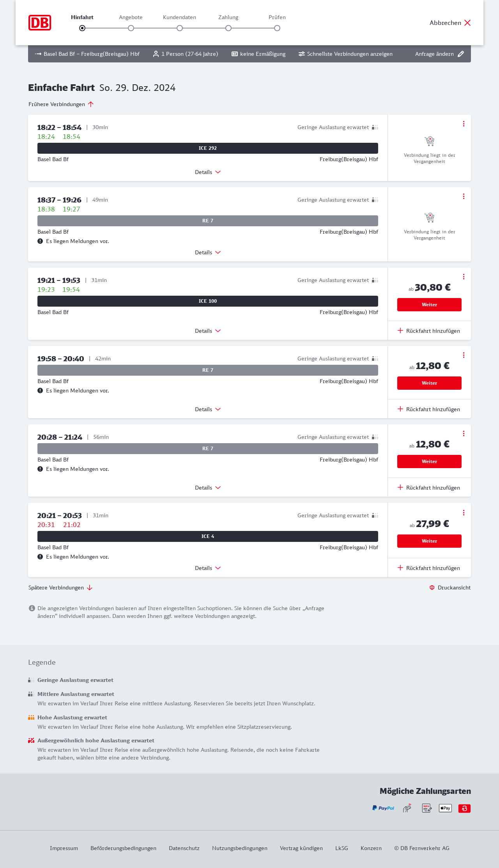Click the warning icon on the ICE 4 connection
499x868 pixels.
click(40, 557)
